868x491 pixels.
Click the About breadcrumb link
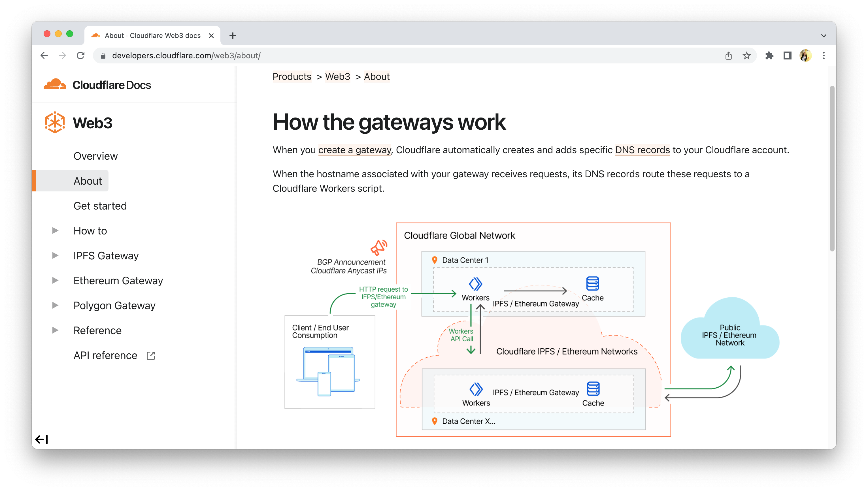376,76
